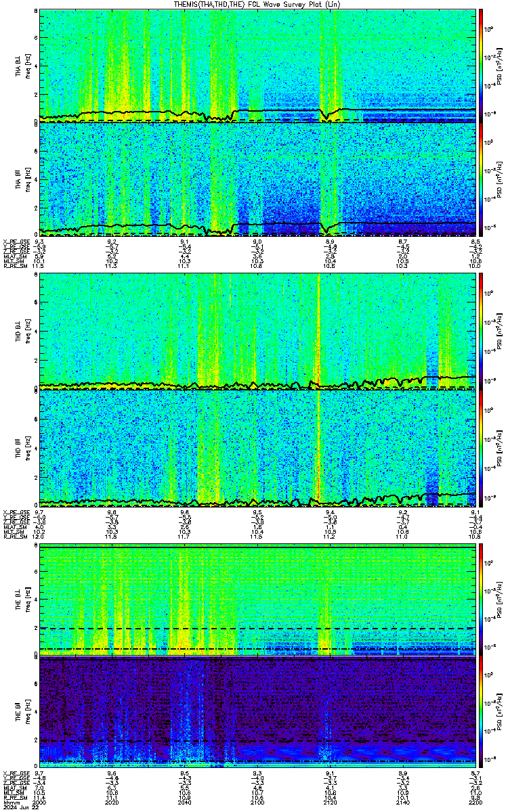
Task: Click the 8.5 X_RE_GSE value under THA panels
Action: pos(475,242)
